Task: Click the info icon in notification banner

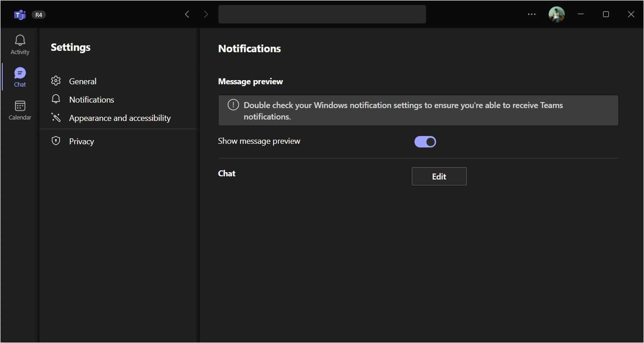Action: pyautogui.click(x=233, y=105)
